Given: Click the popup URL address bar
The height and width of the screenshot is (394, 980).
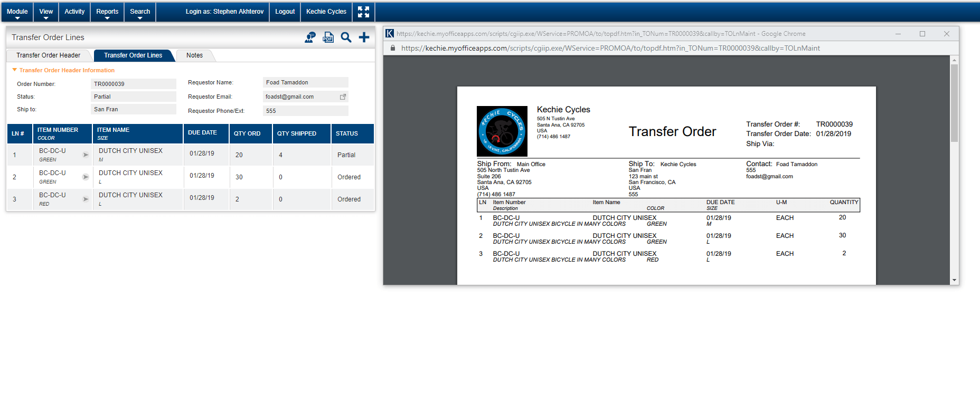Looking at the screenshot, I should pyautogui.click(x=610, y=48).
